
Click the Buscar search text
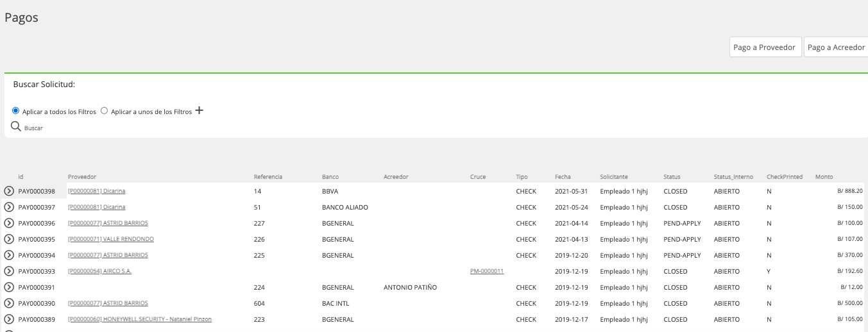pyautogui.click(x=33, y=128)
